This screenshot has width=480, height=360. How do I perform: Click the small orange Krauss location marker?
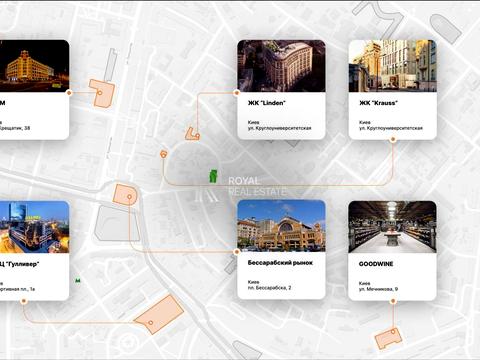163,154
